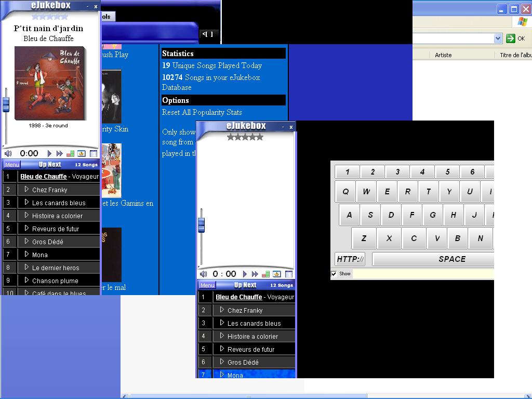Play triangle beside Chez Franky, album-art eJukebox
532x399 pixels.
point(26,189)
